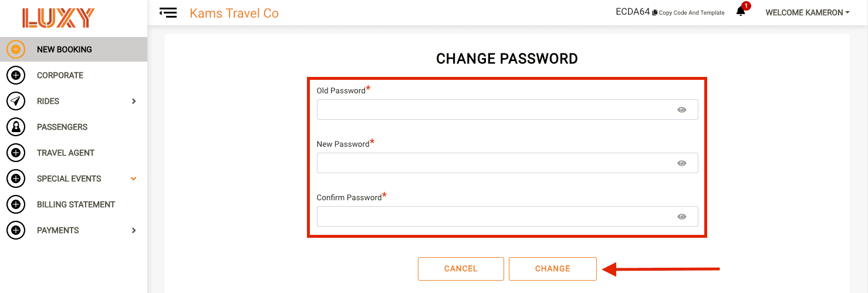Collapse sidebar using the hamburger menu icon
The width and height of the screenshot is (868, 293).
pyautogui.click(x=168, y=12)
